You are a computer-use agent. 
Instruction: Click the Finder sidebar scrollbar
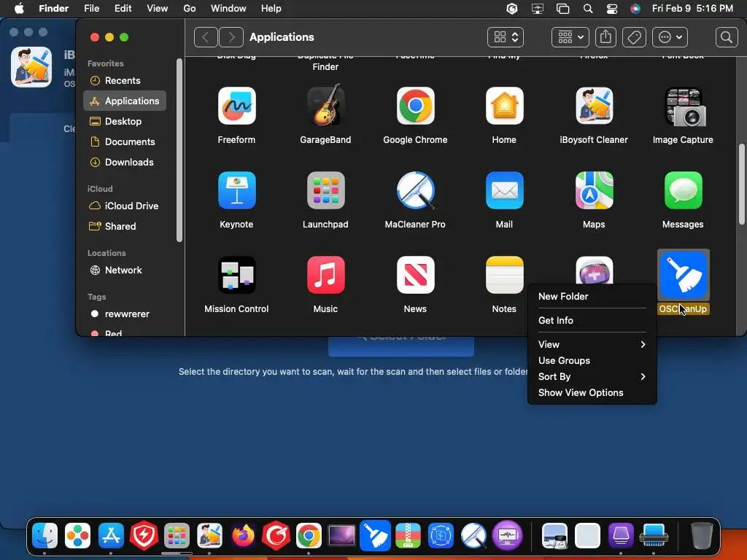coord(179,150)
